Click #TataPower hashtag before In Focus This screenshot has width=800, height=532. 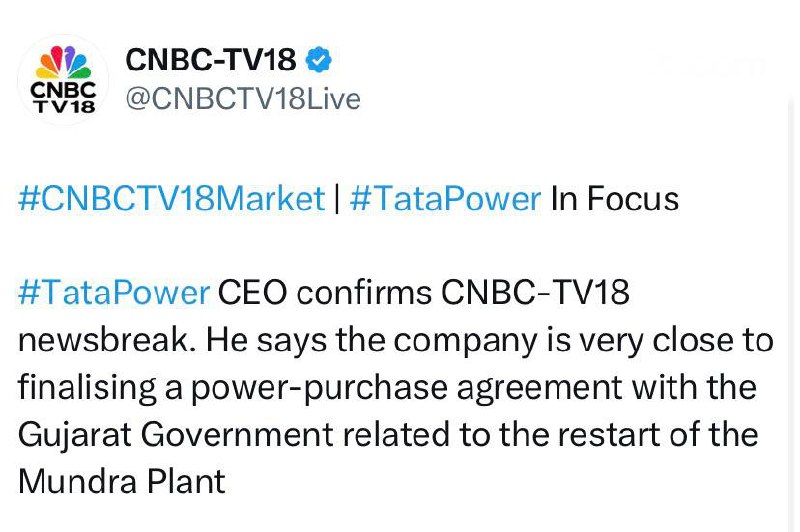[x=445, y=198]
